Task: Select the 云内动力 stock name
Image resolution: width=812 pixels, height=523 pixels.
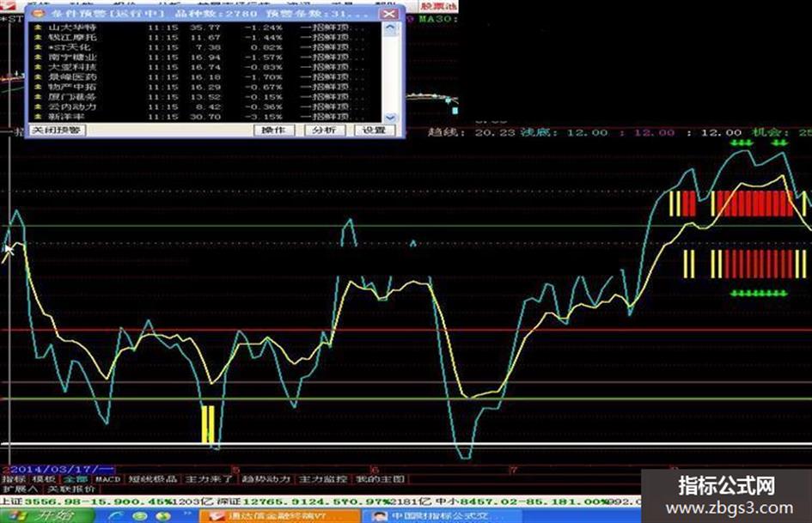Action: point(72,106)
